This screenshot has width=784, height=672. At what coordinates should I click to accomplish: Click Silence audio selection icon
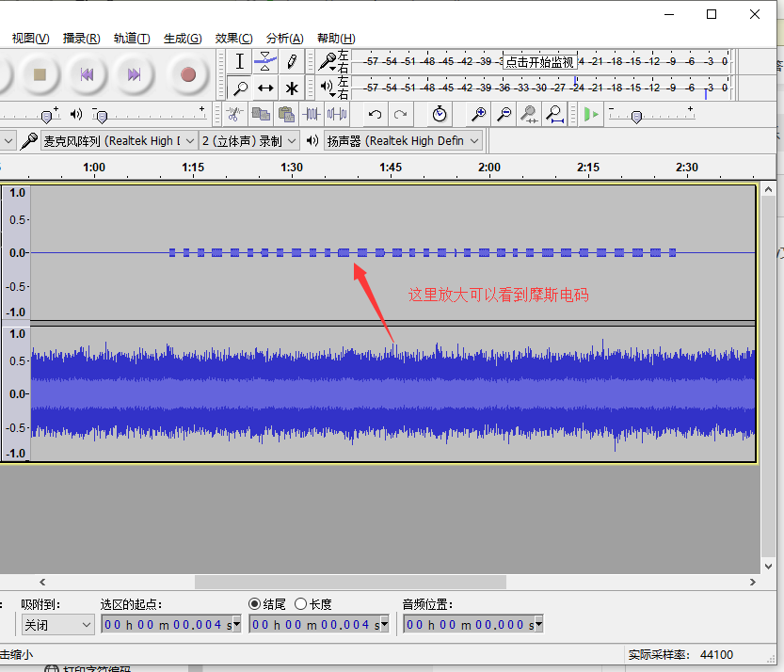[337, 115]
